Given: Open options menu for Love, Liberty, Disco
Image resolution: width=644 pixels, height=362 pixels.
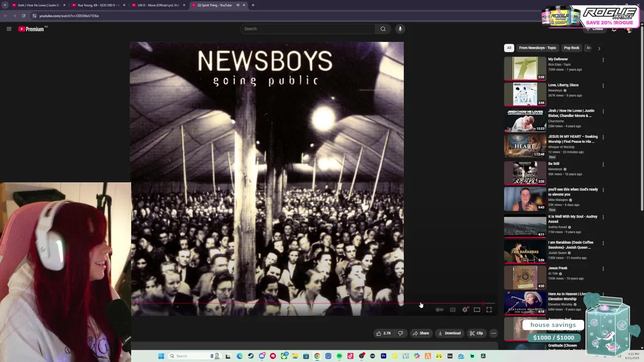Looking at the screenshot, I should (x=603, y=85).
